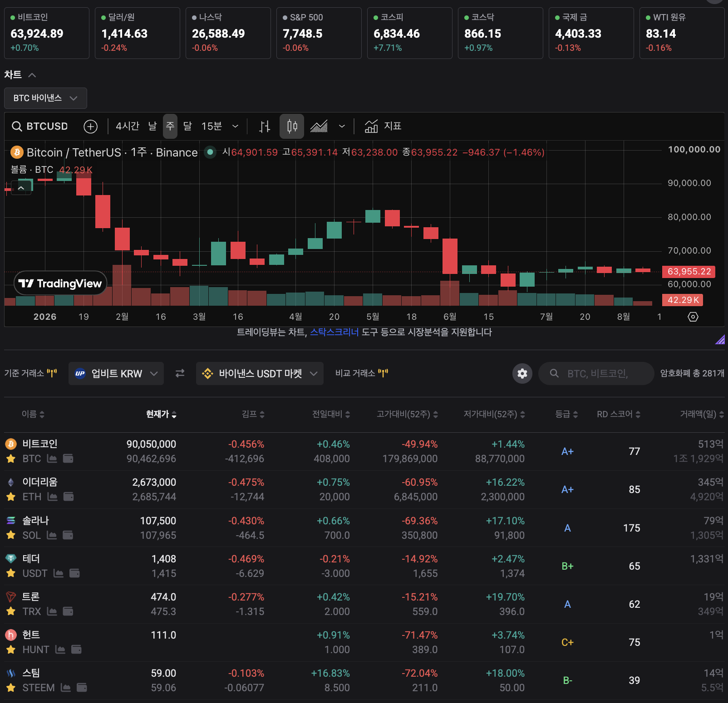The width and height of the screenshot is (728, 703).
Task: Sort table by 등급 column
Action: point(566,414)
